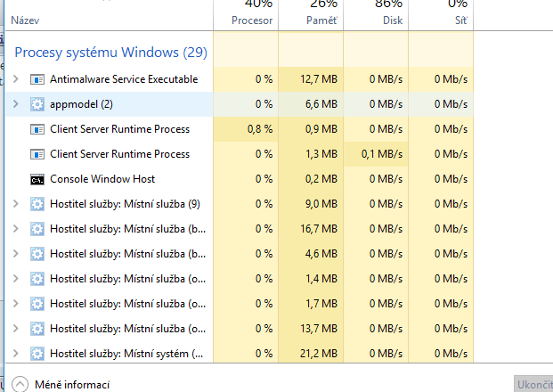
Task: Click the Console Window Host terminal icon
Action: tap(37, 179)
